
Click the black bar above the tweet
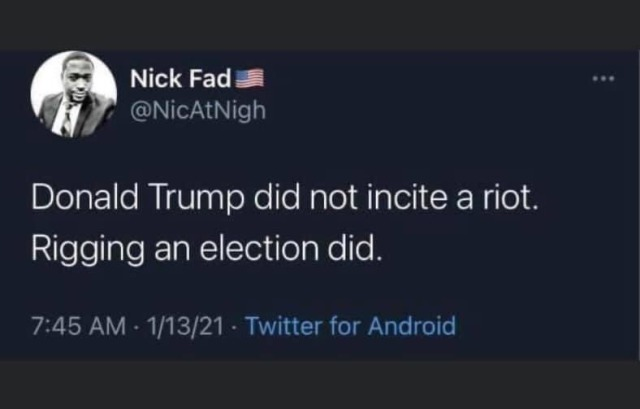point(320,22)
